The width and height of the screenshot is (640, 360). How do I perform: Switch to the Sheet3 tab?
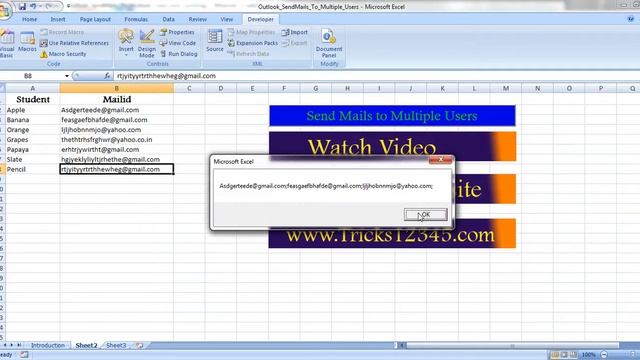pyautogui.click(x=116, y=345)
